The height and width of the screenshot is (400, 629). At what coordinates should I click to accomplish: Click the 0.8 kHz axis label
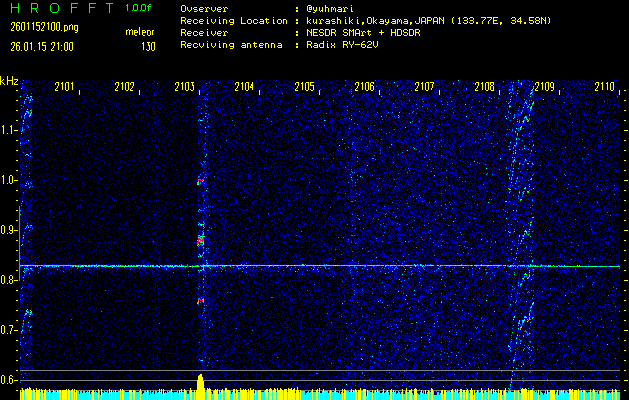(7, 280)
